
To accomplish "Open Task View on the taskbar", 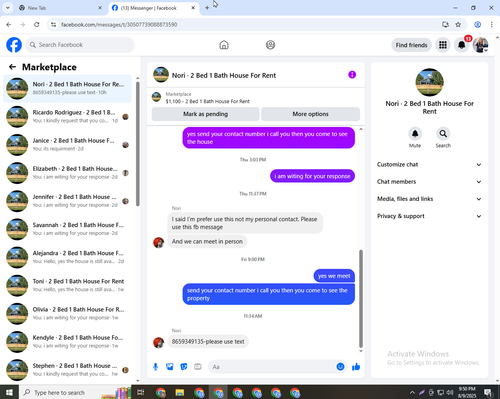I will click(141, 392).
